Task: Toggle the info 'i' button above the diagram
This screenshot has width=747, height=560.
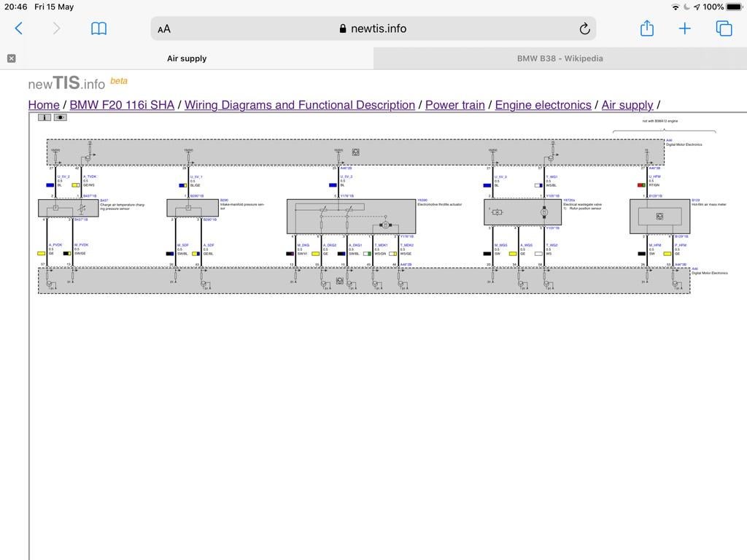Action: coord(43,117)
